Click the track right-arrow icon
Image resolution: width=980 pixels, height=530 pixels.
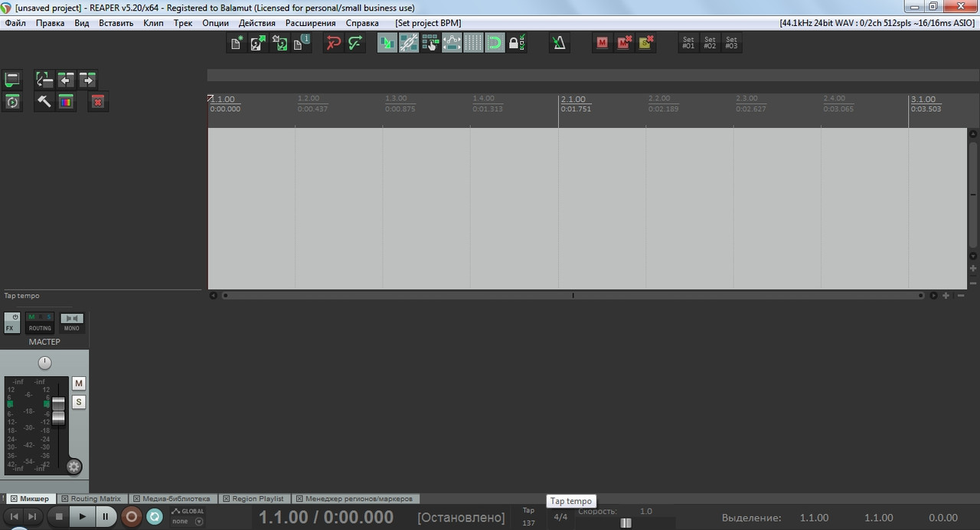click(x=87, y=80)
